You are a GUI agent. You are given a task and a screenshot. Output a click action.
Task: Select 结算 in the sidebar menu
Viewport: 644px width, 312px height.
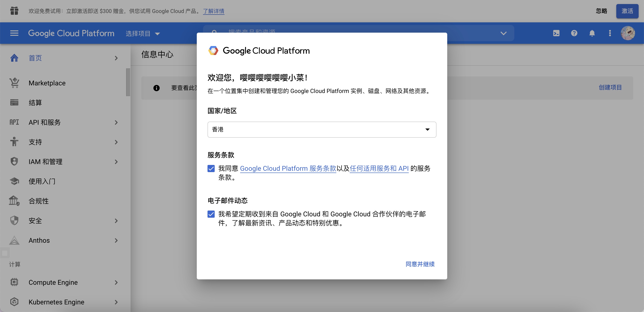[35, 103]
